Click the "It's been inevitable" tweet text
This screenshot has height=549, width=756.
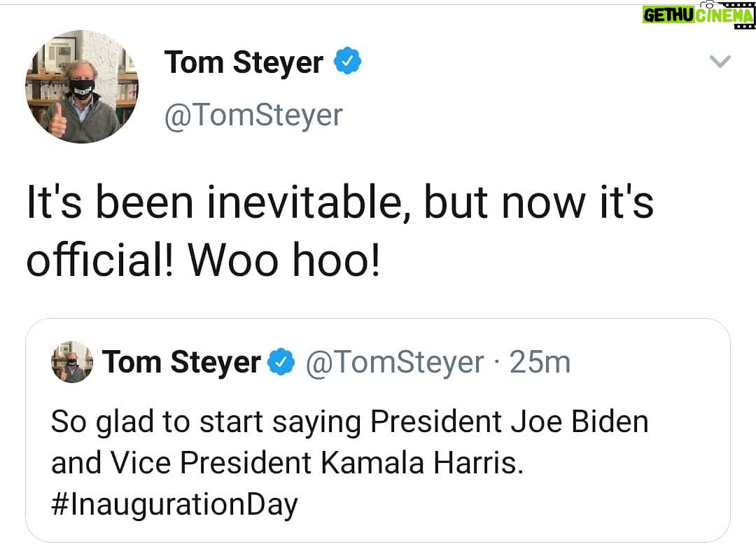[339, 204]
